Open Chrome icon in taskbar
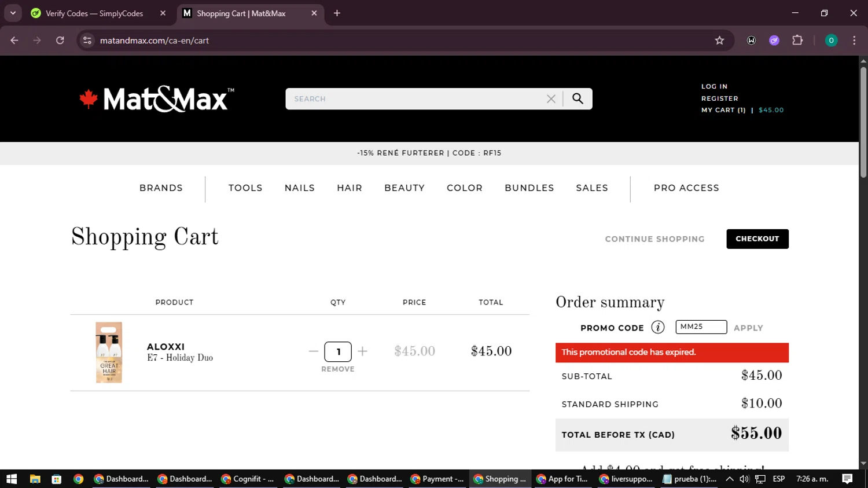The width and height of the screenshot is (868, 488). [x=79, y=479]
